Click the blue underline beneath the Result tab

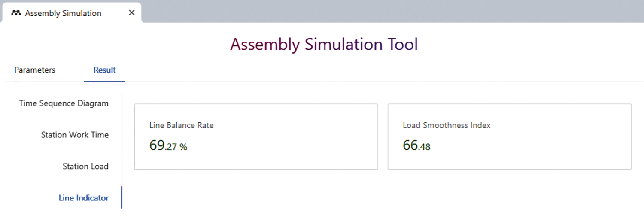pos(105,81)
